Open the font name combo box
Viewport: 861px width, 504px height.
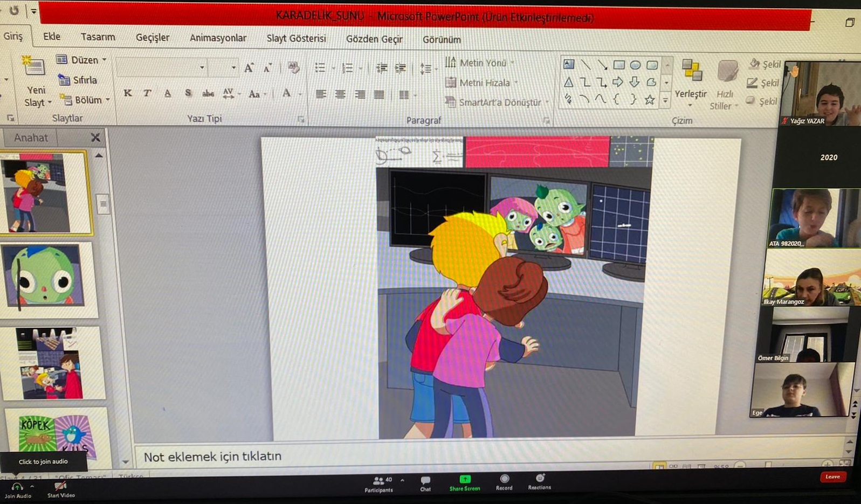162,67
